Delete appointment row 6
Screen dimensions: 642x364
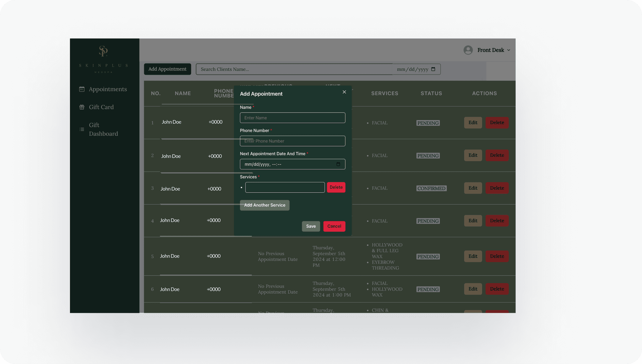click(497, 289)
